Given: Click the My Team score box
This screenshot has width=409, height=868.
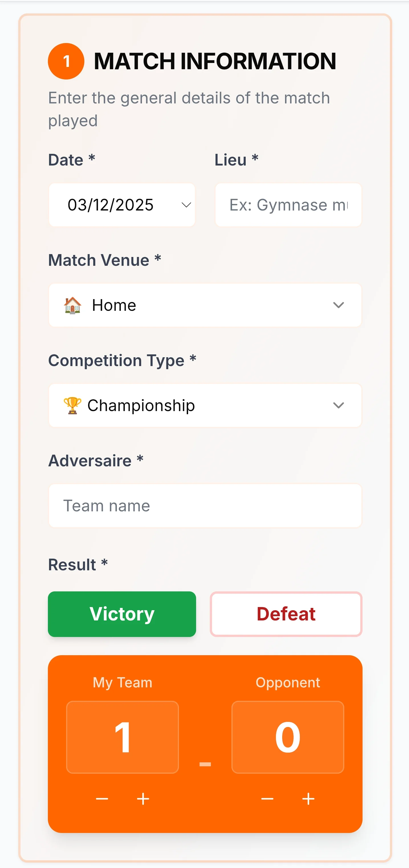Looking at the screenshot, I should click(x=122, y=737).
